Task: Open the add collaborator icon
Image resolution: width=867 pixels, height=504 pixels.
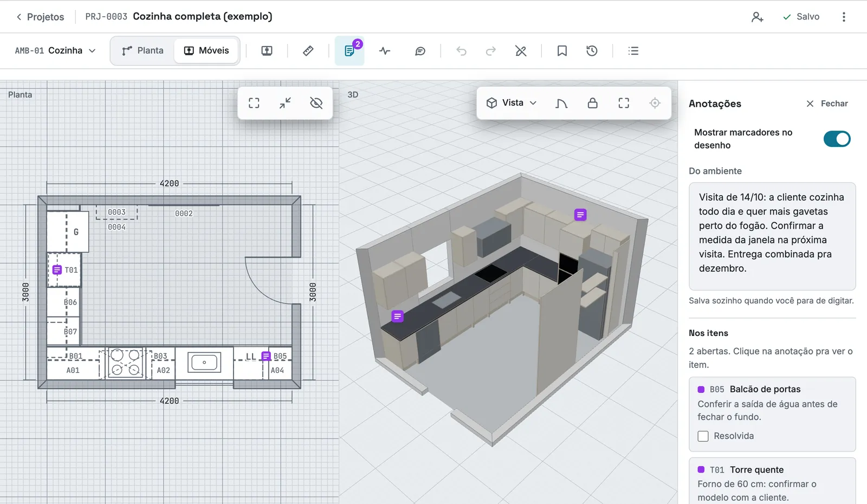Action: [x=757, y=17]
